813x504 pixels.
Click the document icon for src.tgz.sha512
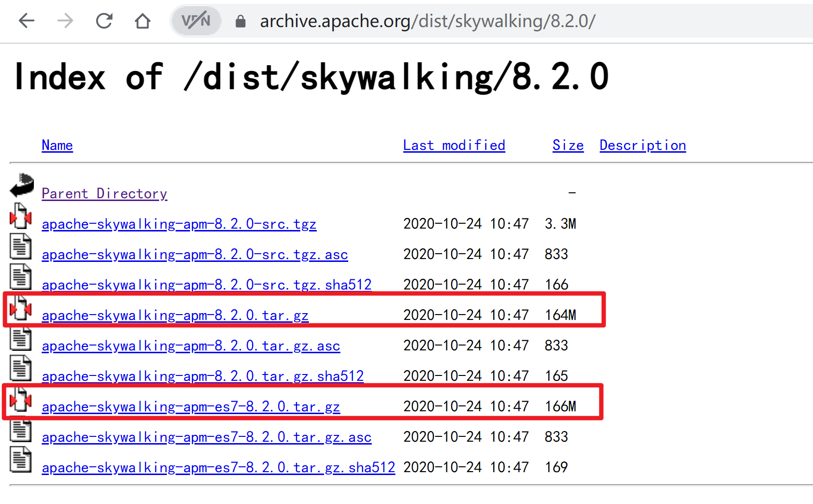point(21,276)
